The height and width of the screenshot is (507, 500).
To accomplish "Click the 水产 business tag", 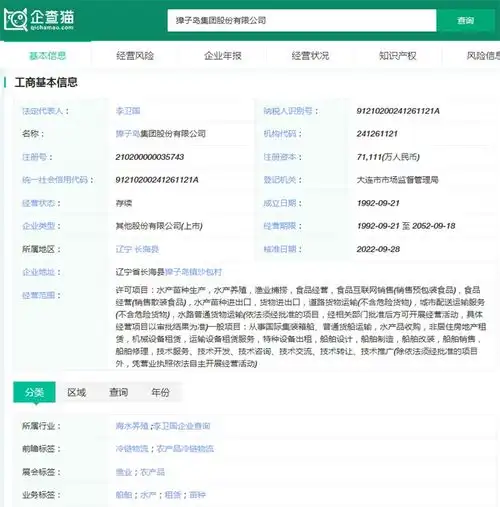I will coord(148,495).
